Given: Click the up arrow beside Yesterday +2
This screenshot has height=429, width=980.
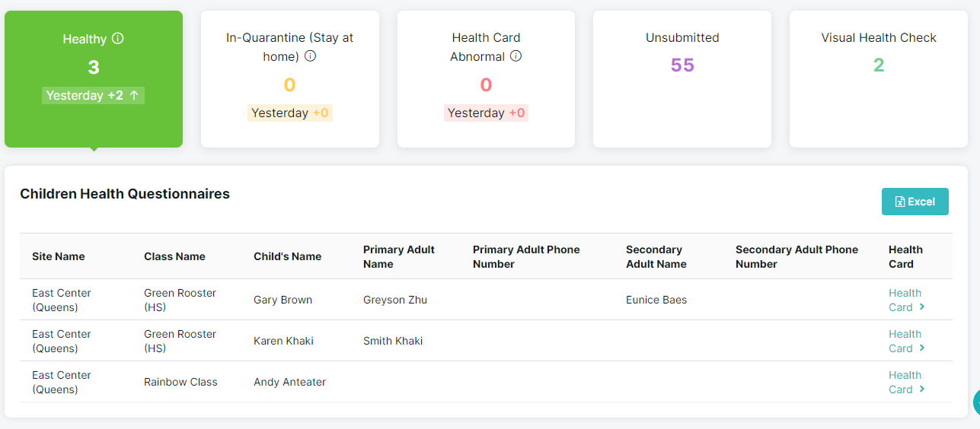Looking at the screenshot, I should [134, 95].
